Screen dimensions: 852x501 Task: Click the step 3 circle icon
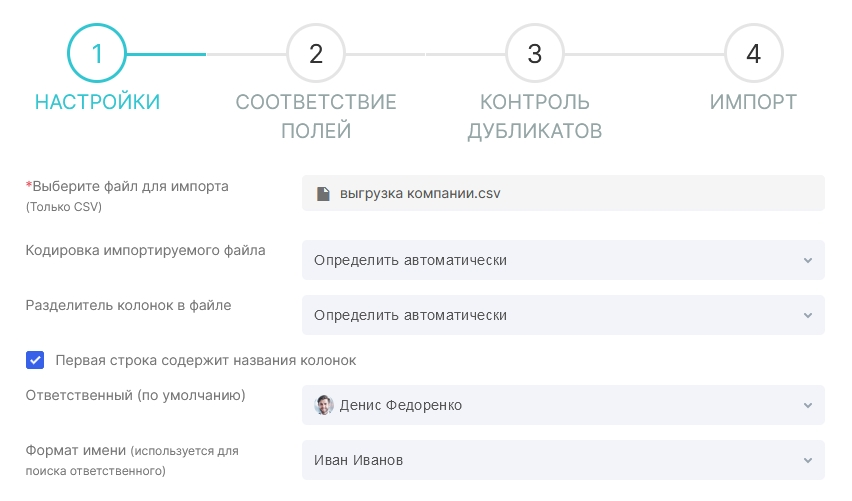(535, 53)
